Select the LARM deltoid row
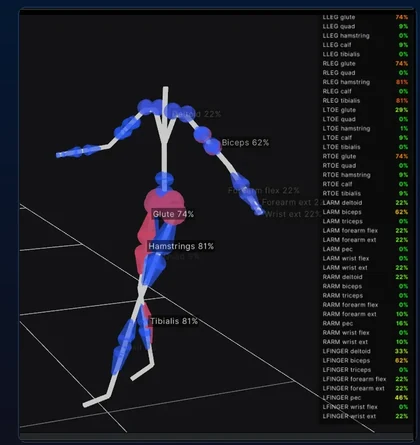The image size is (420, 445). click(x=365, y=203)
